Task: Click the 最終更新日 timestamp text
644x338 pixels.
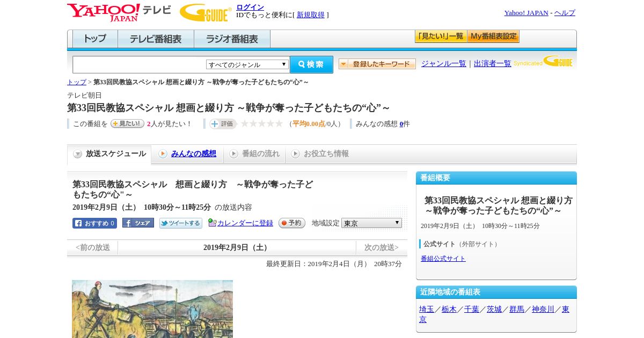Action: point(334,264)
